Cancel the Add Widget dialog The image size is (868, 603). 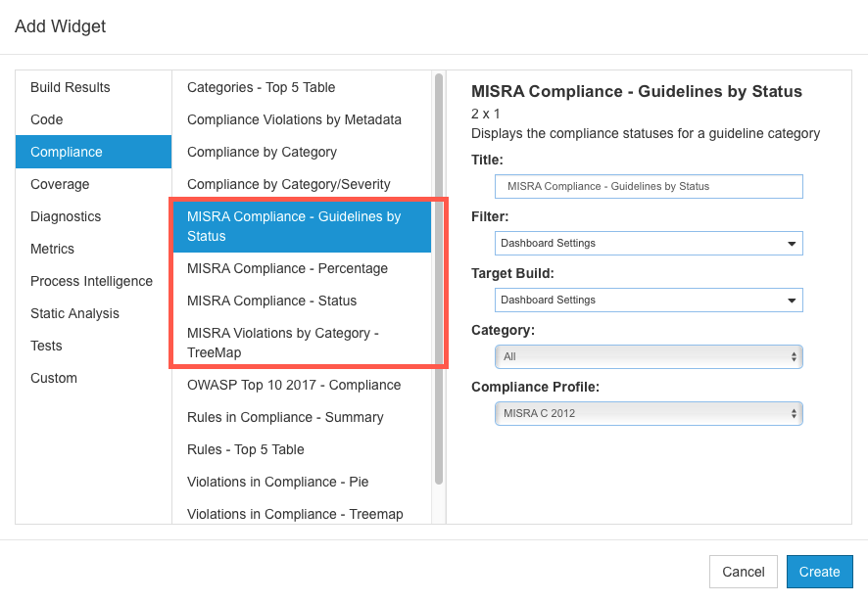point(743,572)
